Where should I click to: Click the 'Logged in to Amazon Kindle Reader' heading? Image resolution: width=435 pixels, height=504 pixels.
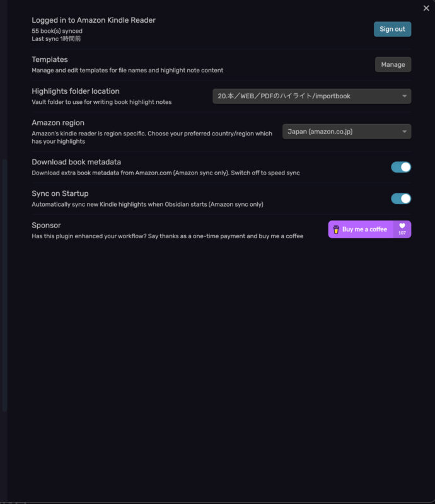(93, 20)
